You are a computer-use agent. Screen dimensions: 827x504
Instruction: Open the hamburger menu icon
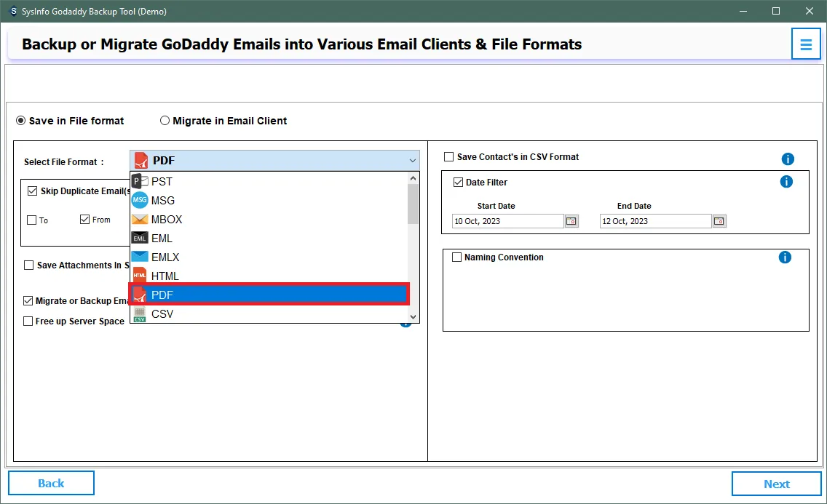pos(805,44)
